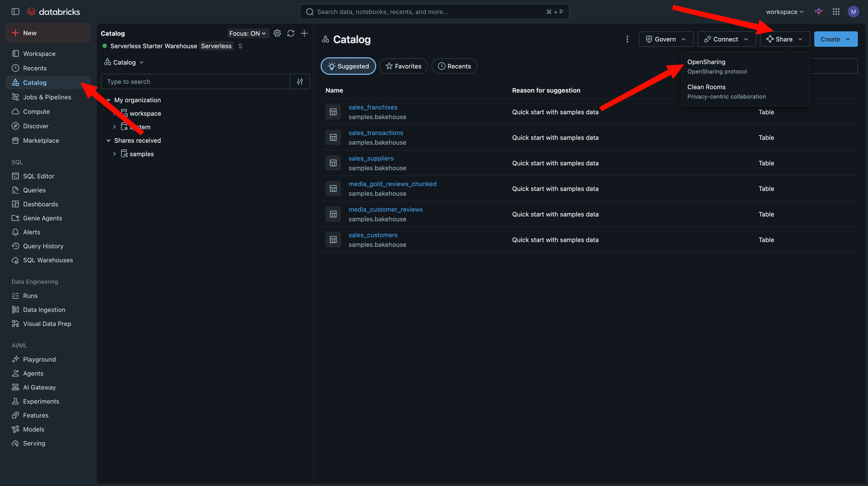Open Data Ingestion in the sidebar
Image resolution: width=868 pixels, height=486 pixels.
tap(48, 310)
